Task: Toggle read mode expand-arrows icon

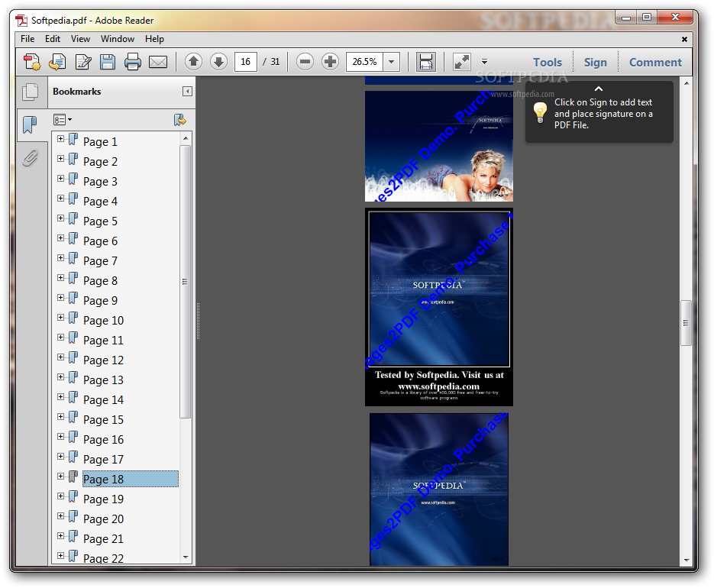Action: pos(462,62)
